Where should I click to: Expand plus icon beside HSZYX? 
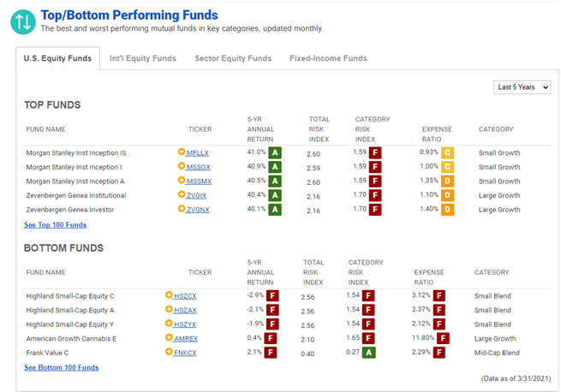coord(169,323)
